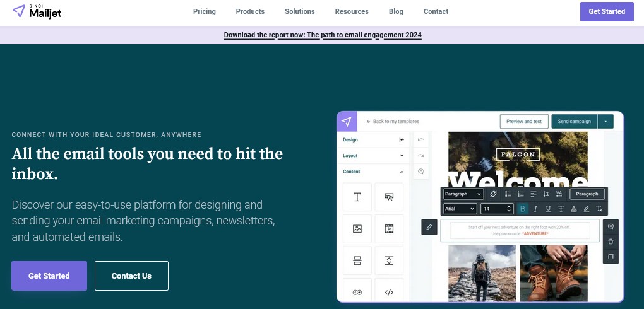Click the pencil edit icon beside text block
644x309 pixels.
[429, 227]
